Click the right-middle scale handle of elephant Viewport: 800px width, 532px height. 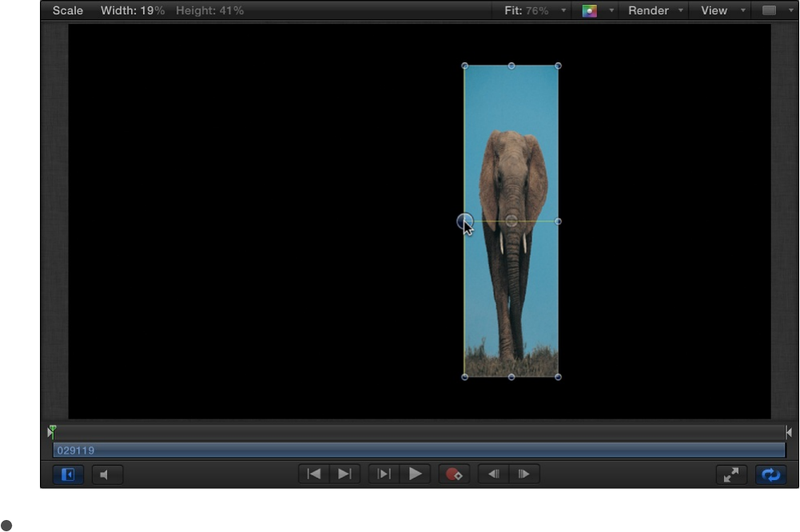[x=558, y=221]
